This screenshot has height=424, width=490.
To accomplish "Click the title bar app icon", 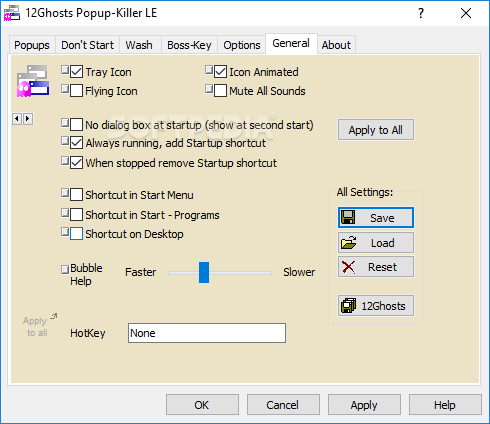I will (12, 14).
